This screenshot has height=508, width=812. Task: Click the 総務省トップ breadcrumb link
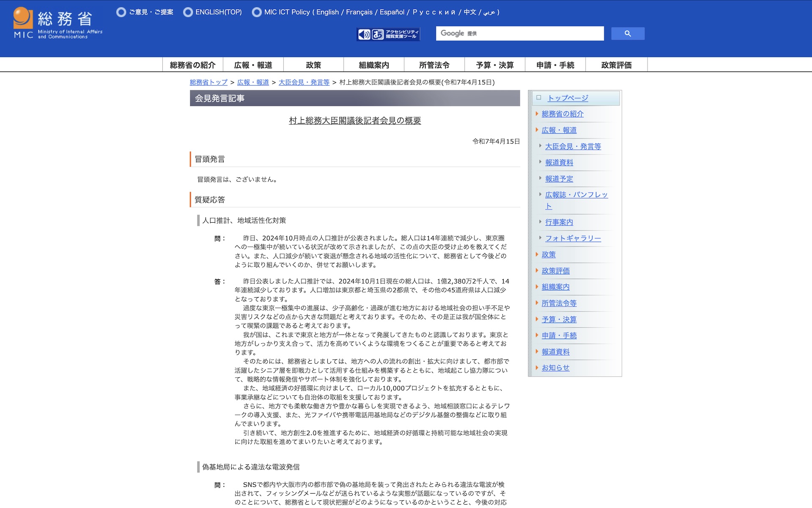pyautogui.click(x=208, y=82)
